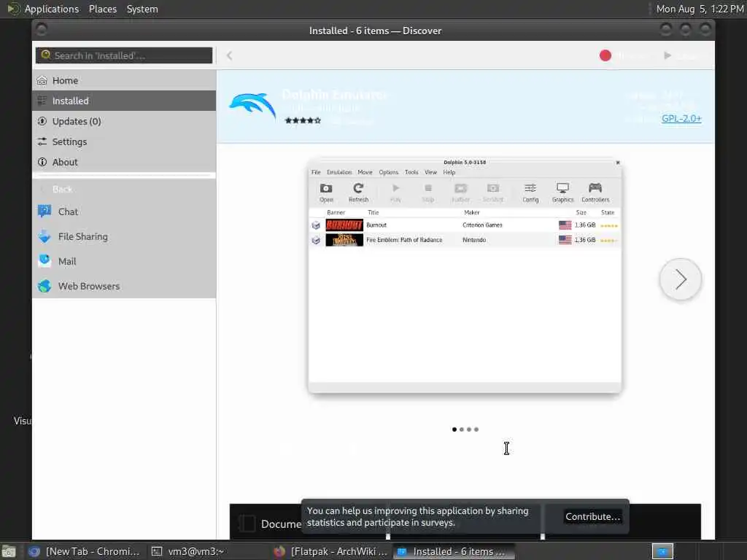Screen dimensions: 747x560
Task: Open the Chat category
Action: (124, 212)
